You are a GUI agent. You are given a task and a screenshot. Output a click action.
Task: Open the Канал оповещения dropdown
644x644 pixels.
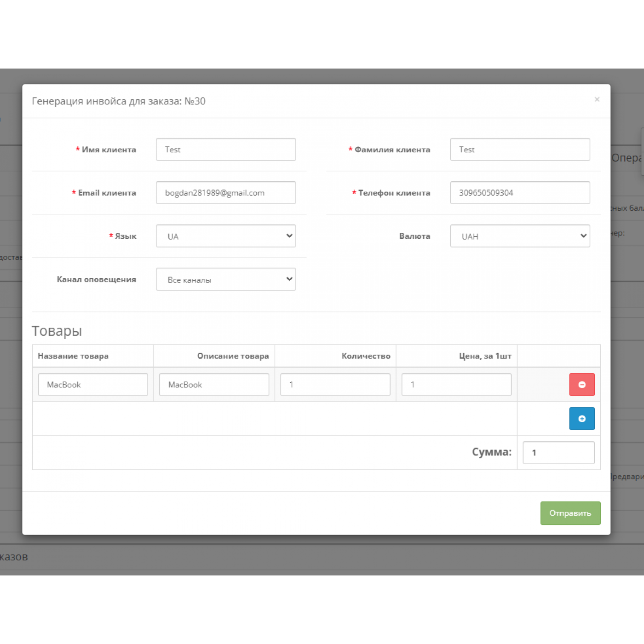225,279
